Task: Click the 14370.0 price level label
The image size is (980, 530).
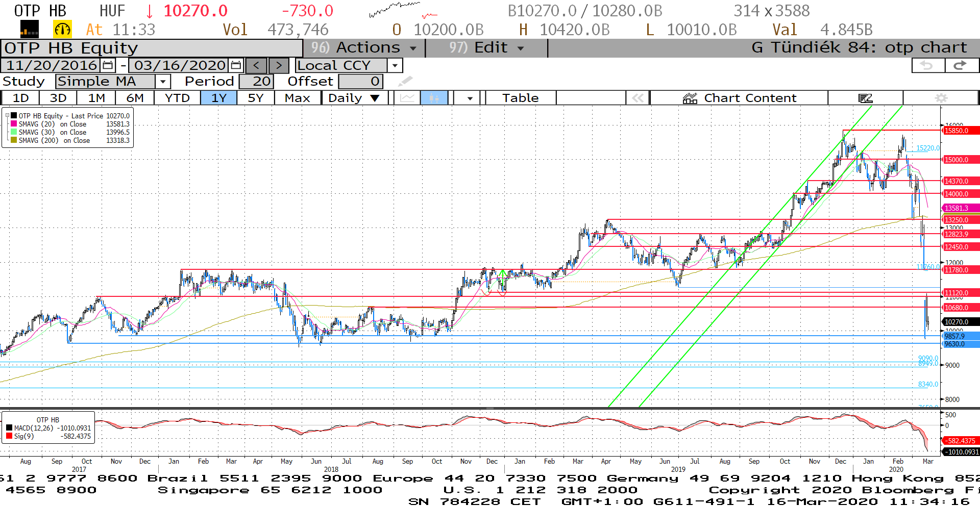Action: point(961,181)
